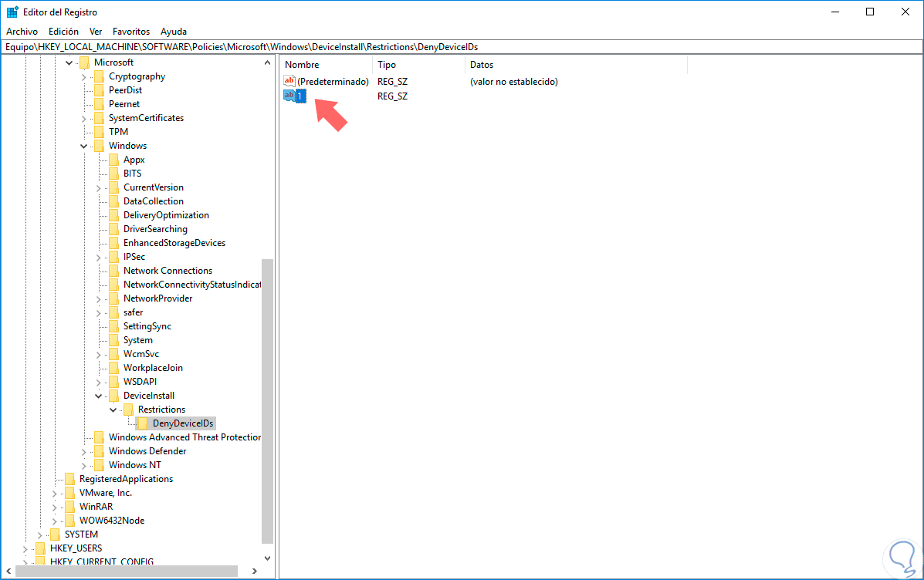
Task: Click the DenyDeviceIDs folder icon
Action: tap(144, 424)
